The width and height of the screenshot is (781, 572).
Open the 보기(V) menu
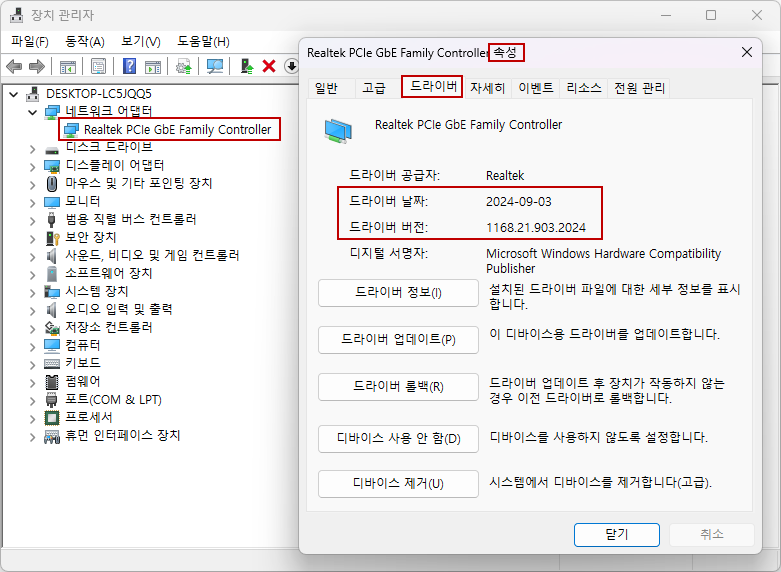pos(141,41)
